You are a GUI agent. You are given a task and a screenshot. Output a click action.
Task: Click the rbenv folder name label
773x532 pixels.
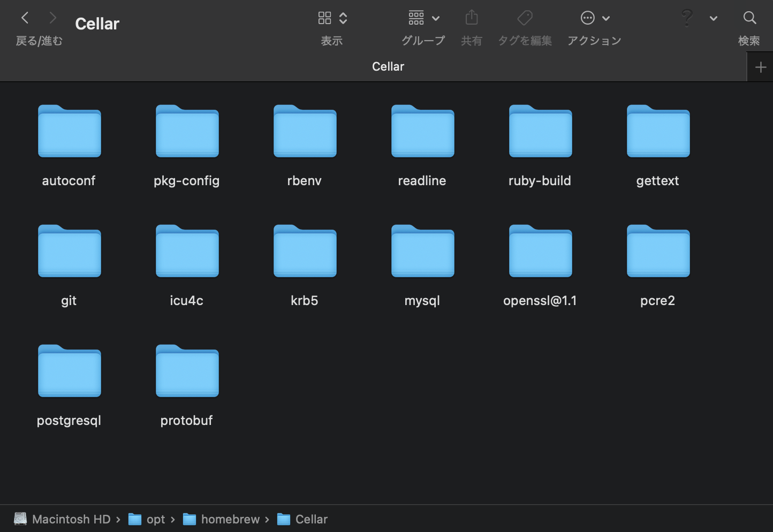click(x=304, y=181)
